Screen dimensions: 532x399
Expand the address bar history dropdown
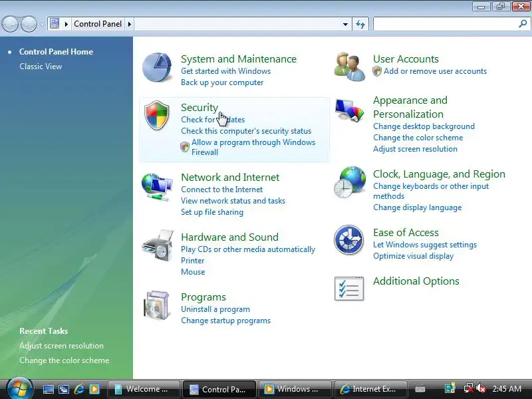tap(345, 25)
